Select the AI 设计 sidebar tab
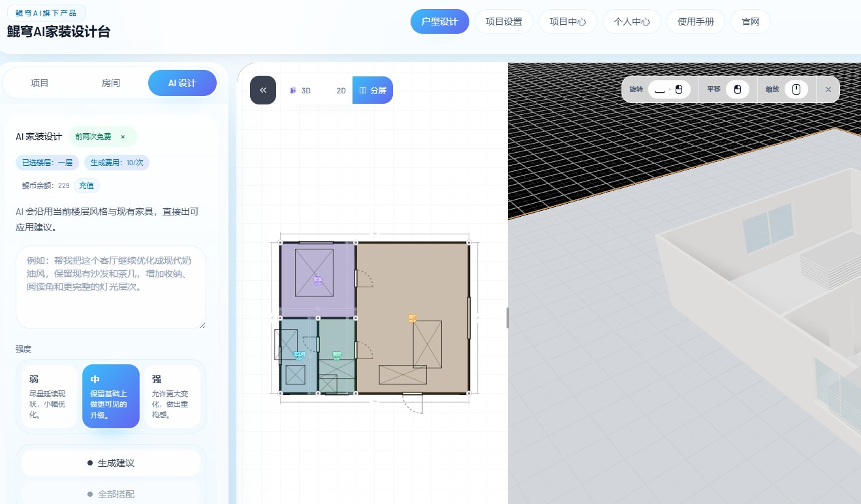Viewport: 861px width, 504px height. 182,83
